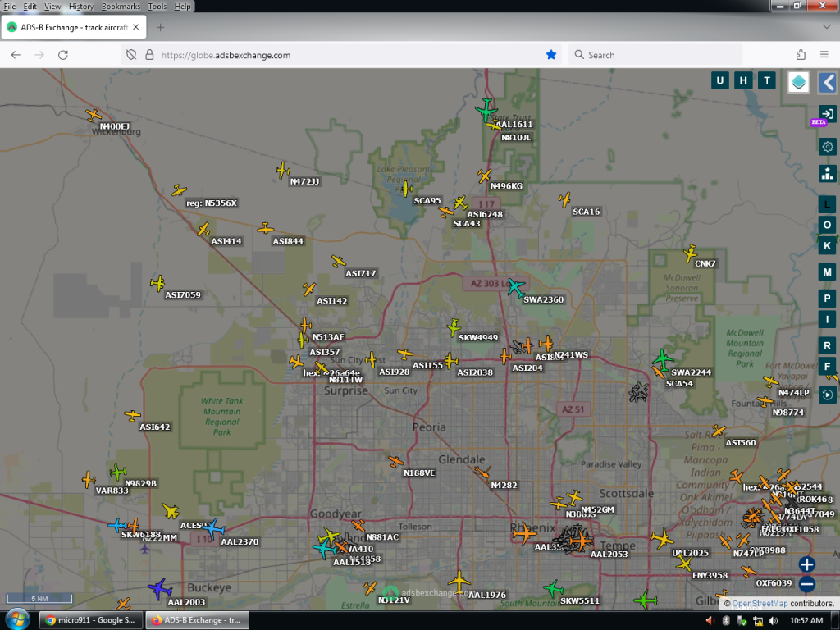Image resolution: width=840 pixels, height=630 pixels.
Task: Click the tracking protection shield icon
Action: click(131, 55)
